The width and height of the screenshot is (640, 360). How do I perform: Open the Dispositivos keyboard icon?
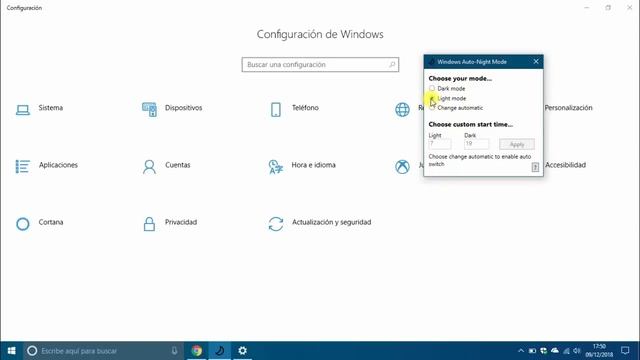(x=149, y=109)
